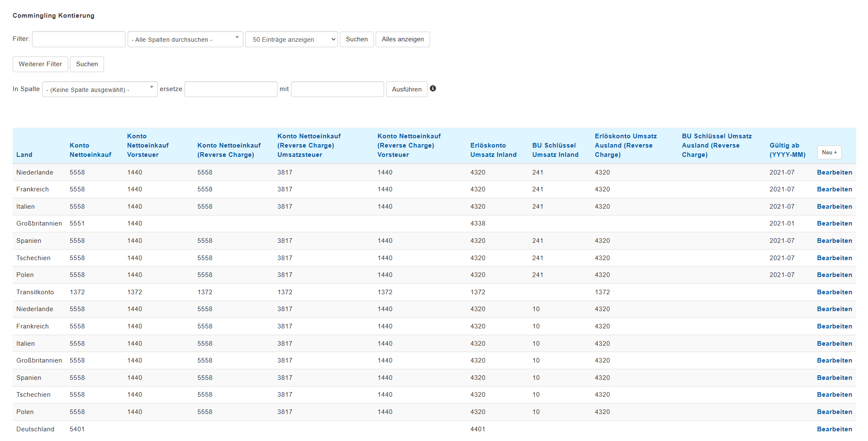Click the Suchen button beside the entries dropdown
Viewport: 868px width, 441px height.
coord(357,39)
